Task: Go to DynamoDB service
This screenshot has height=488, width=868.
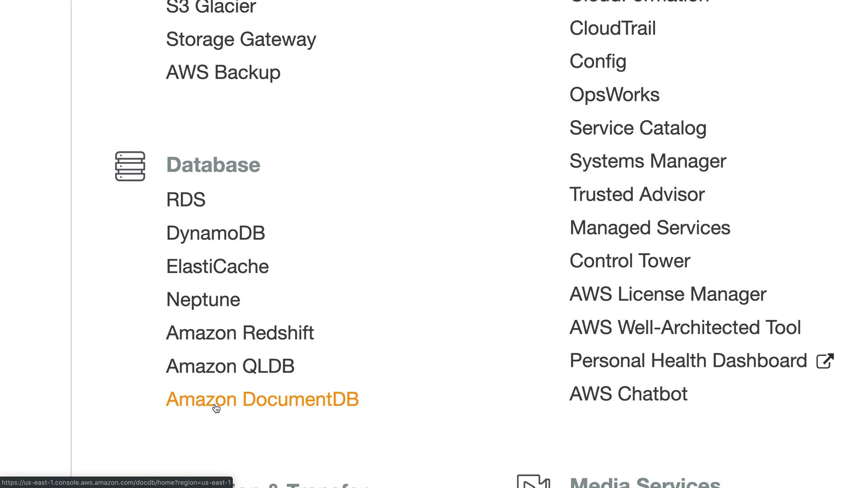Action: [x=216, y=233]
